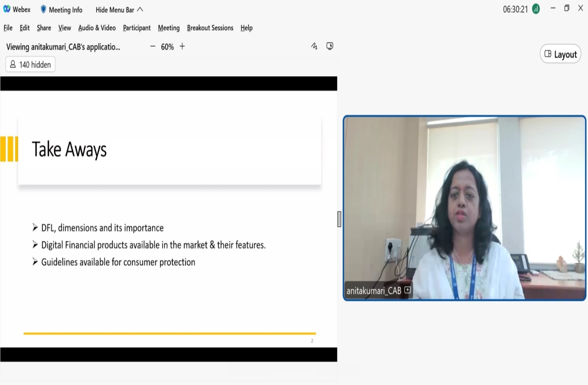Click the green connection status icon
Image resolution: width=588 pixels, height=385 pixels.
(536, 9)
